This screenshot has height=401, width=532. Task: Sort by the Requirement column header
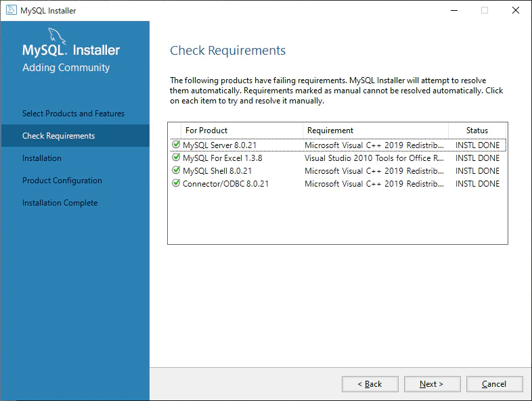(x=375, y=131)
